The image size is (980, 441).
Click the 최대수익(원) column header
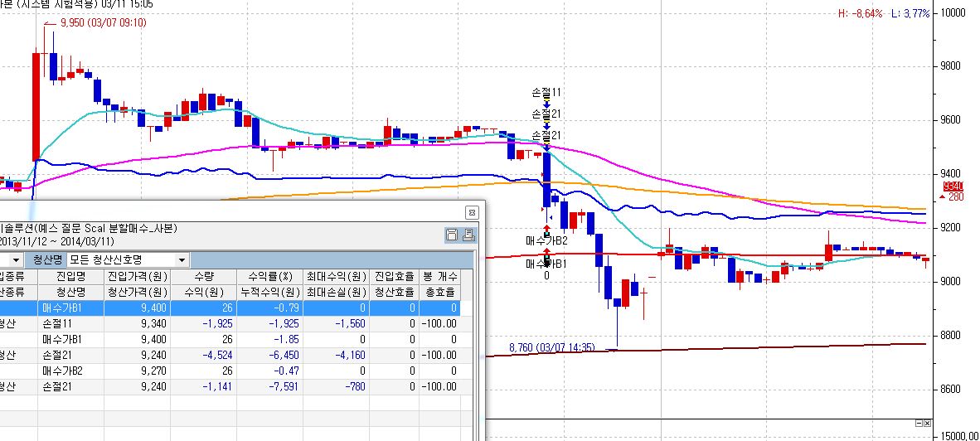click(x=337, y=277)
